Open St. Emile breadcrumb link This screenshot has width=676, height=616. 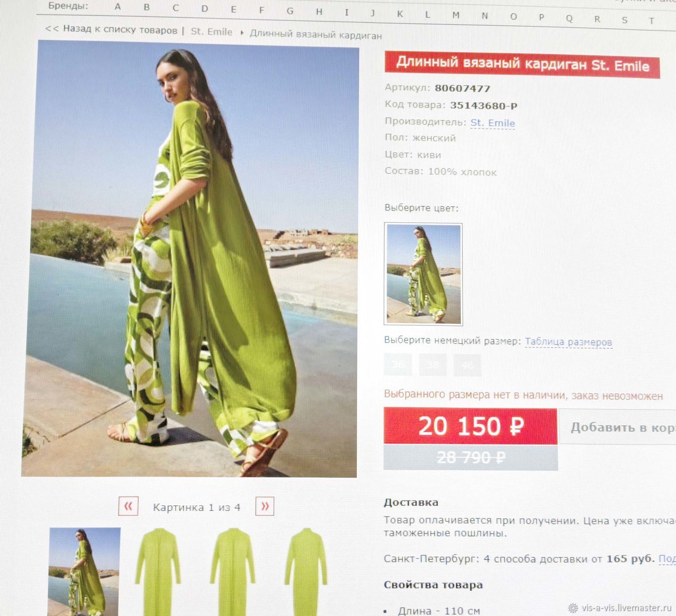pos(211,32)
